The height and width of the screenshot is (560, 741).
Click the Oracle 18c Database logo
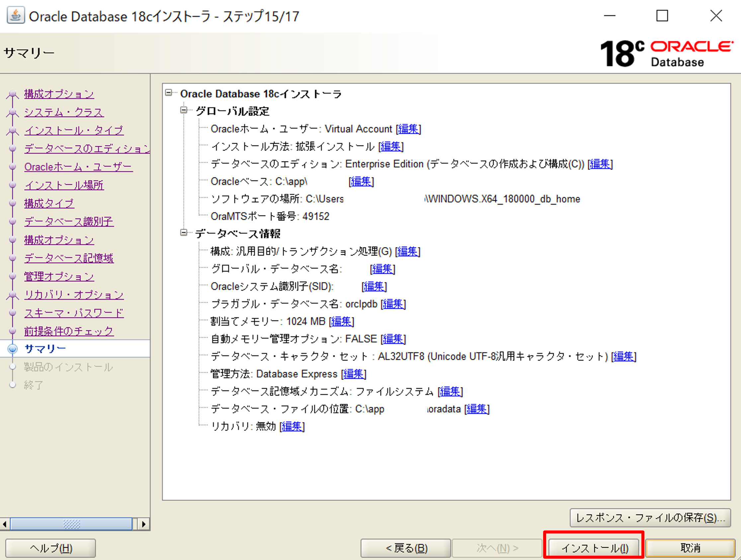(x=667, y=53)
